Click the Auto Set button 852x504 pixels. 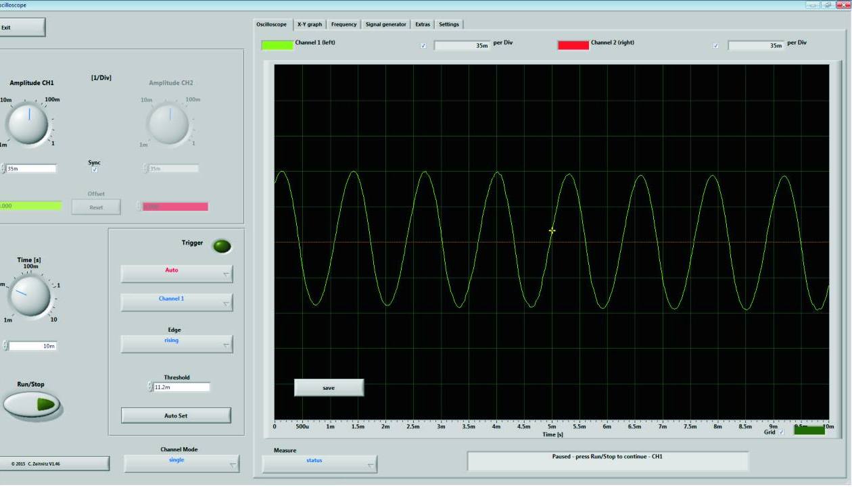point(176,415)
